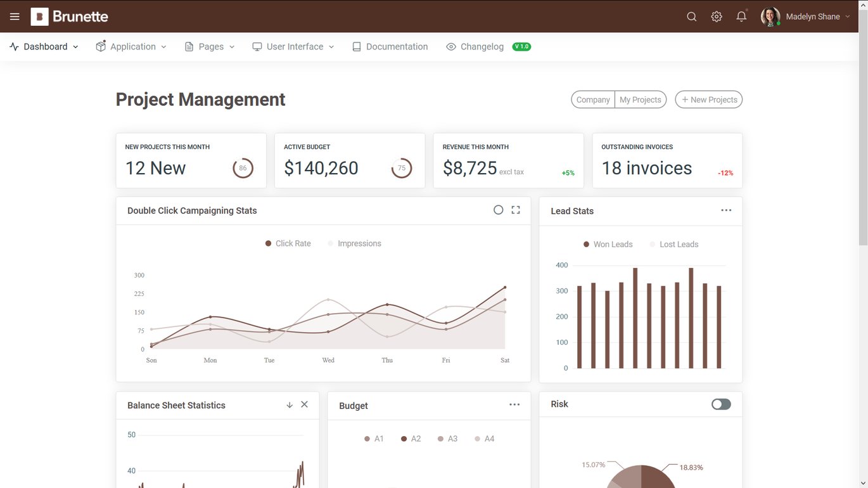Open settings gear in header
This screenshot has height=488, width=868.
(x=717, y=16)
